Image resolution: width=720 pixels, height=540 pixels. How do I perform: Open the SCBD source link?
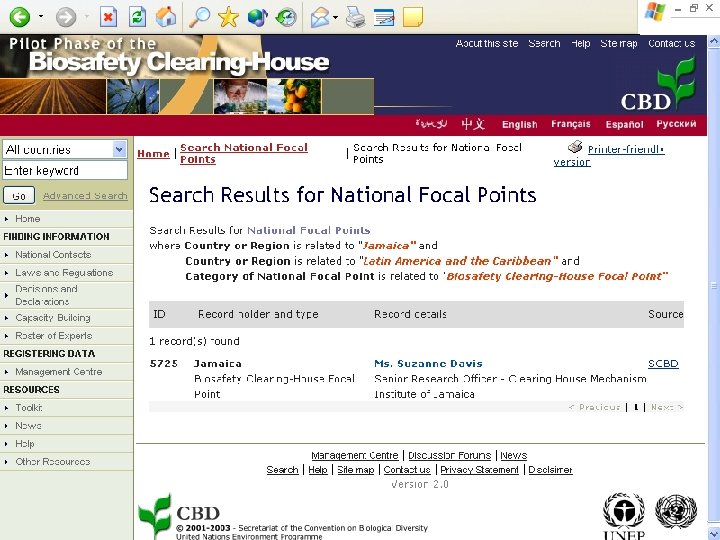coord(663,364)
